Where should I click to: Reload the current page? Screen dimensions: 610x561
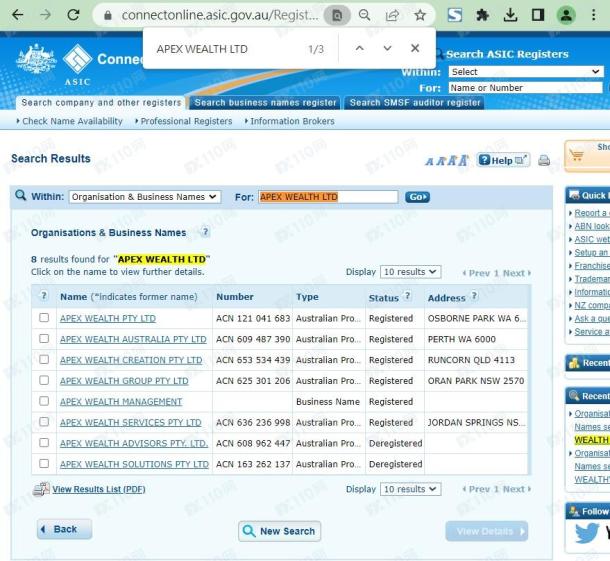pyautogui.click(x=73, y=15)
